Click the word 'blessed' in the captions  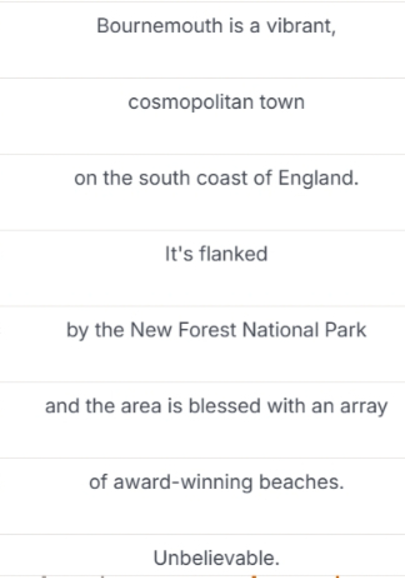(225, 406)
